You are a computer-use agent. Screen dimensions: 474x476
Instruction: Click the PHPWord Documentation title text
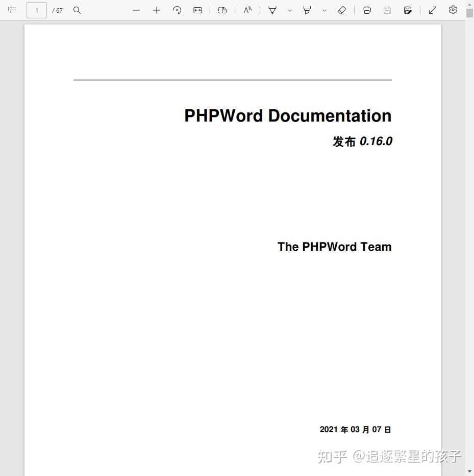[x=288, y=116]
